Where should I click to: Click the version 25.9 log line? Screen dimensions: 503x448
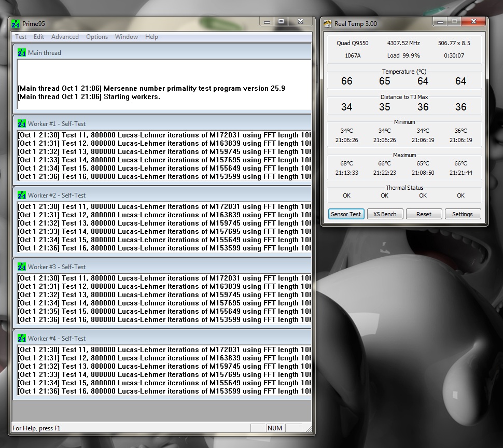tap(151, 89)
